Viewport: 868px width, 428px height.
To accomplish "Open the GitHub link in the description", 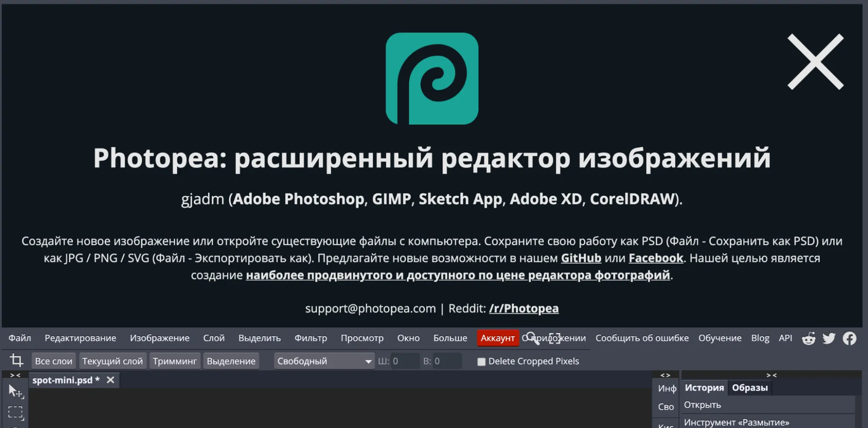I will [x=581, y=258].
